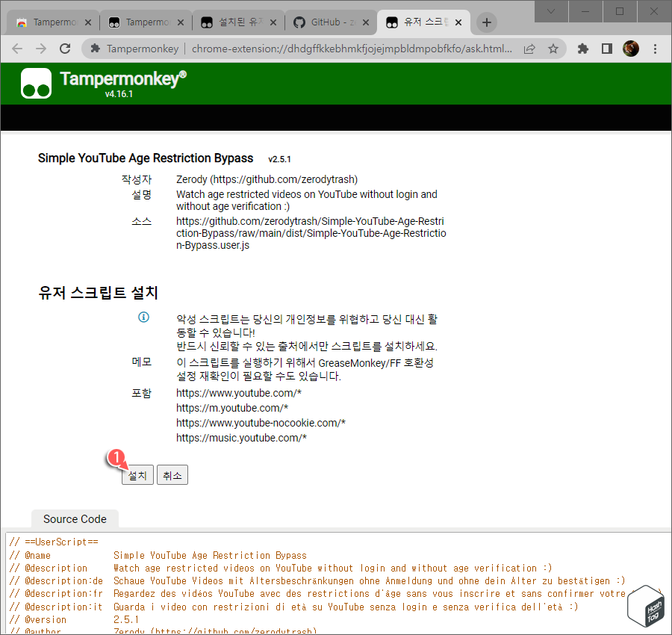This screenshot has height=635, width=672.
Task: Open a new tab with plus button
Action: click(486, 22)
